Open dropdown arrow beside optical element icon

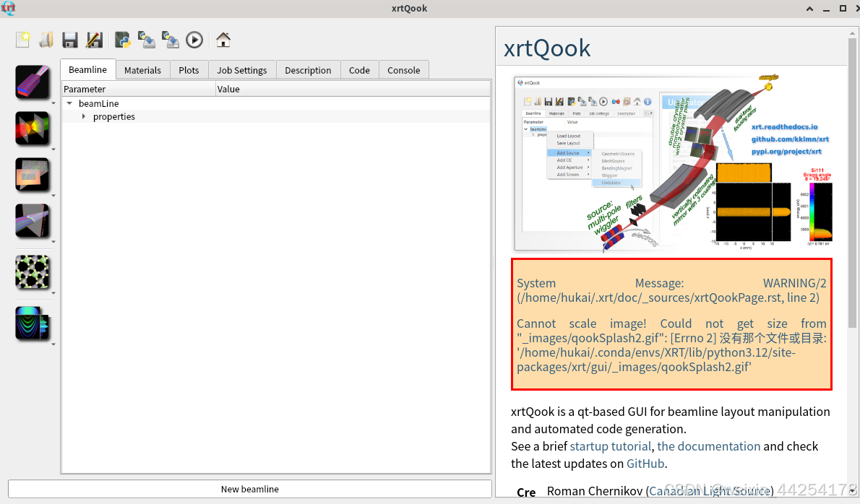pos(53,149)
